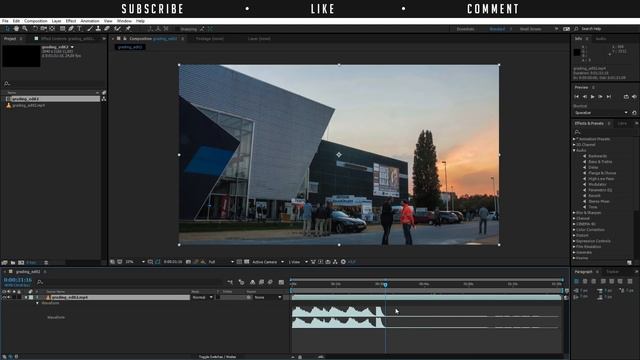The width and height of the screenshot is (640, 360).
Task: Toggle Frame Blending enable switch in timeline
Action: coord(261,282)
